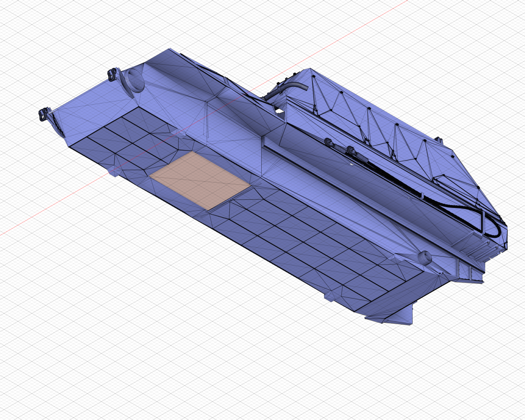Select the second hose connector in the side channel

pos(352,150)
